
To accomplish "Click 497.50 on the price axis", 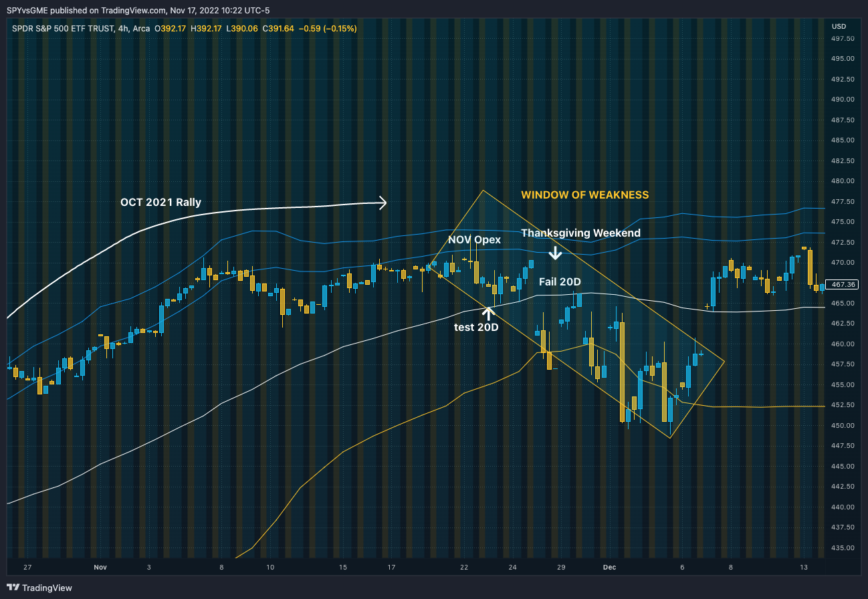I will (843, 39).
